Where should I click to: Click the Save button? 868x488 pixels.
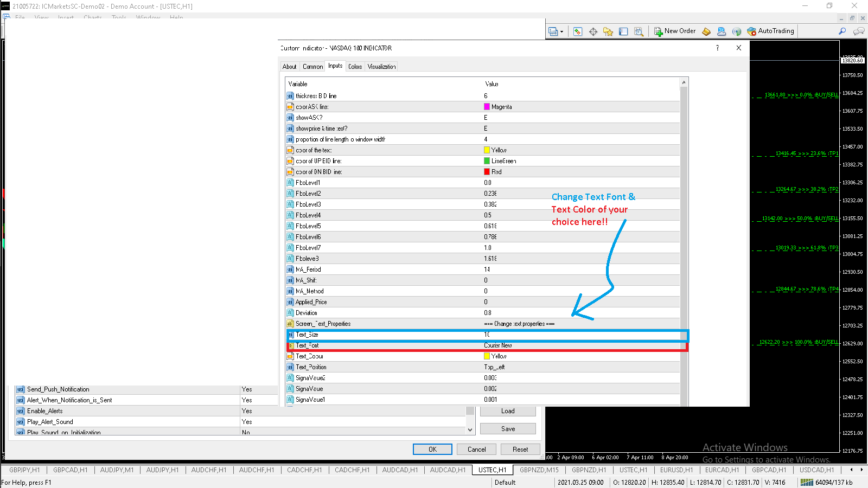tap(508, 429)
